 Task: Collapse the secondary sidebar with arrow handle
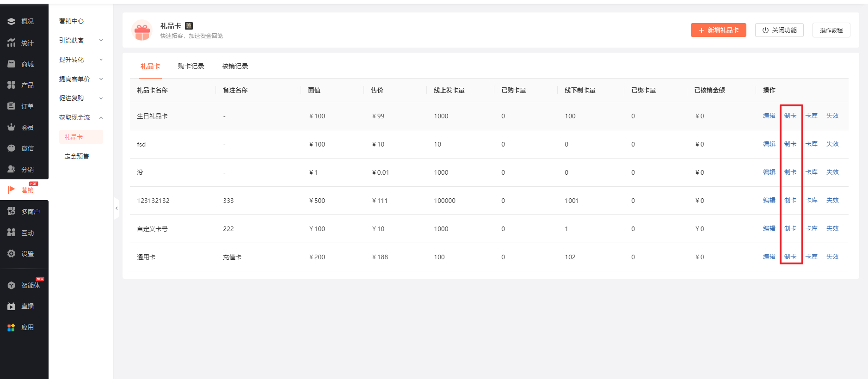coord(117,208)
